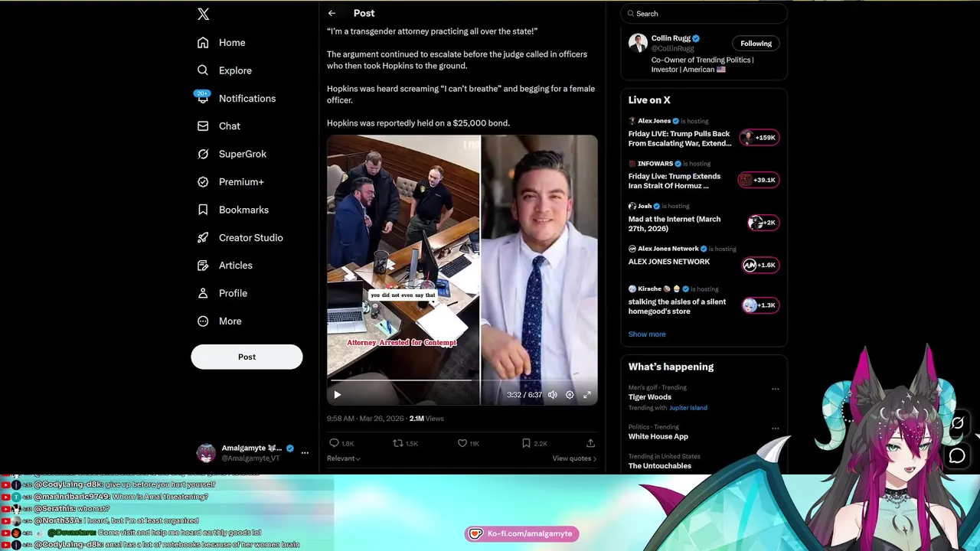Open account menu dots beside Amalgamyte
Image resolution: width=980 pixels, height=551 pixels.
[x=305, y=453]
